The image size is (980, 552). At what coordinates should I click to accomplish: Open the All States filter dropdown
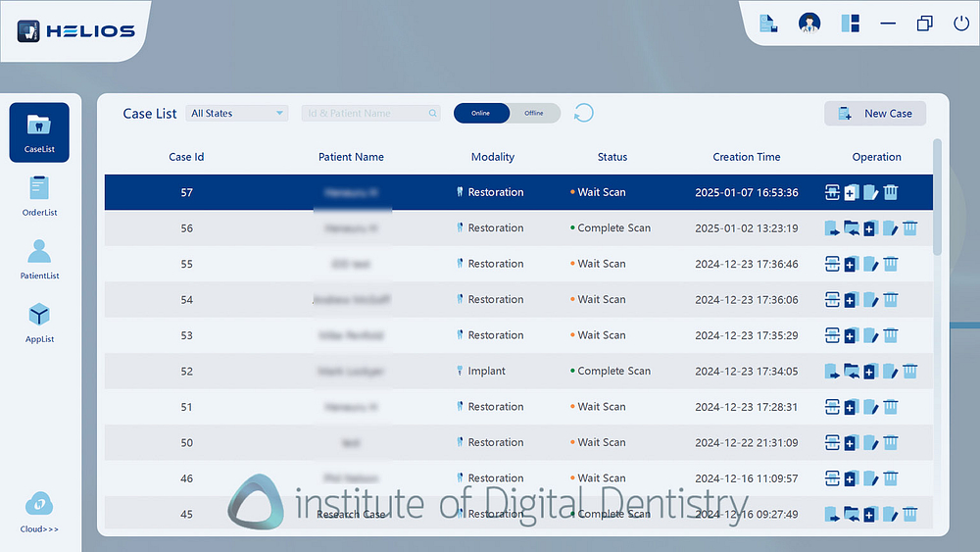tap(236, 114)
